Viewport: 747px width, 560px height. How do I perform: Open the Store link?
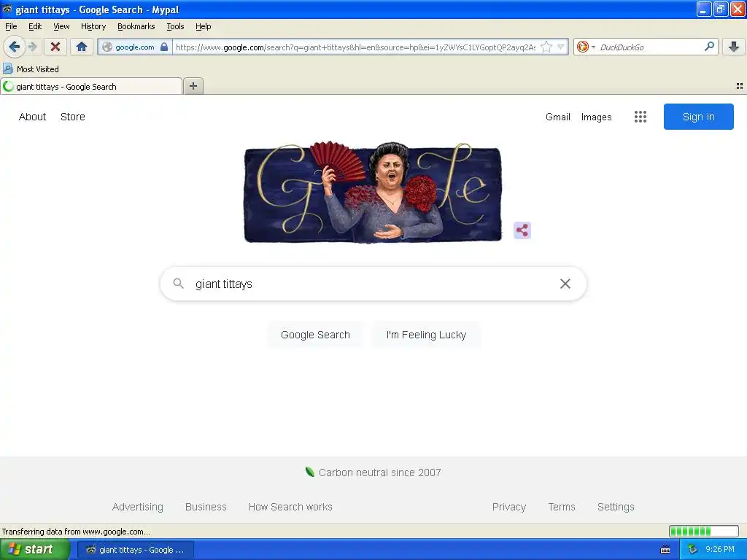point(73,117)
